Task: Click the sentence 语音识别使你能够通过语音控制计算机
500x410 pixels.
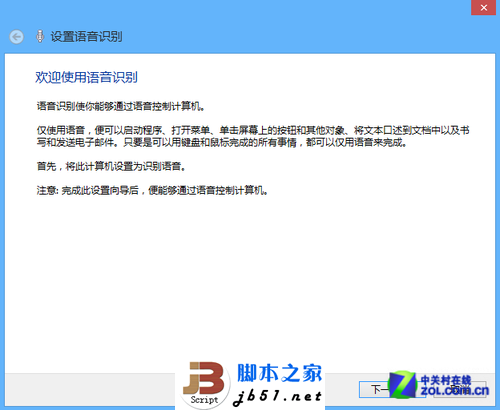Action: pos(121,107)
